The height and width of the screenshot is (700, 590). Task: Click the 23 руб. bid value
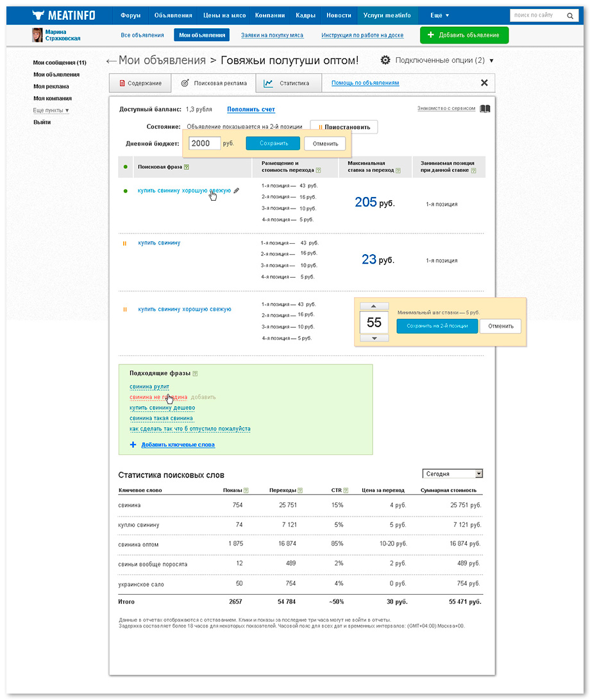378,259
